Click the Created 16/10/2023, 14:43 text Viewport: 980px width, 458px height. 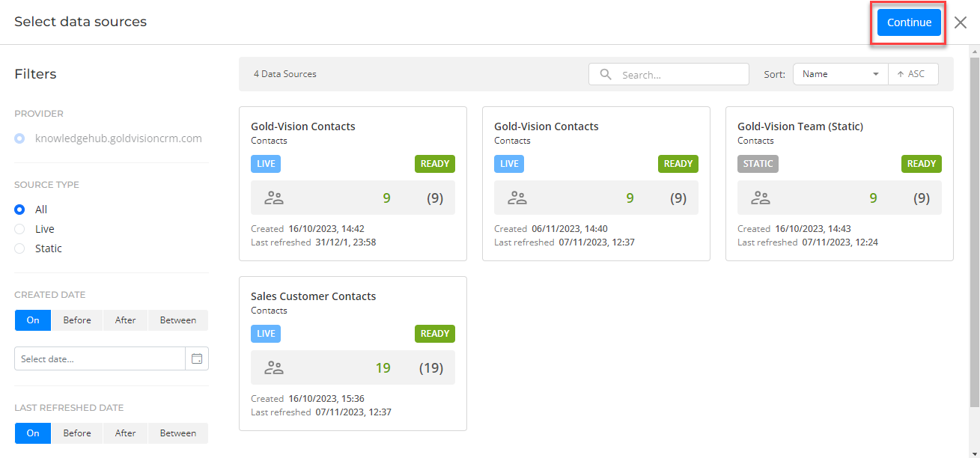pyautogui.click(x=794, y=229)
